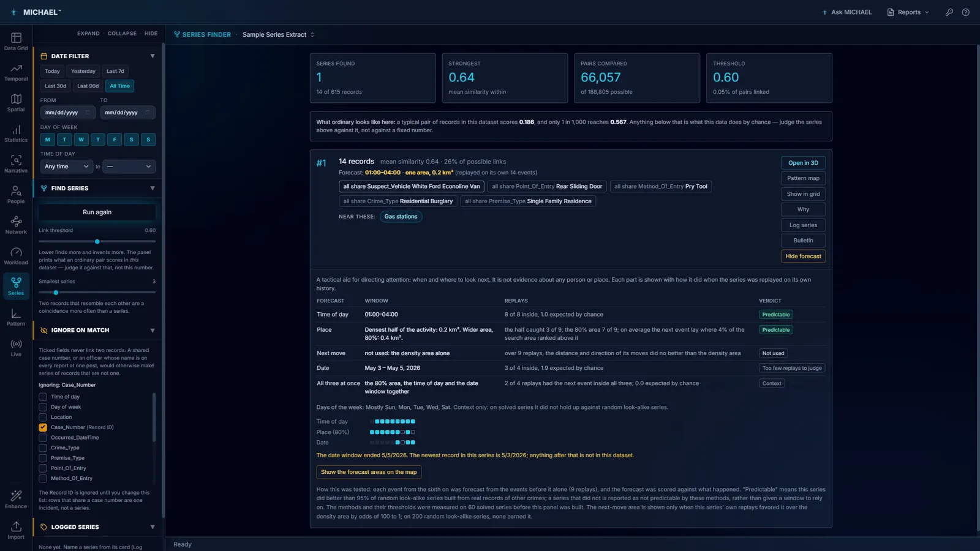Click the Hide forecast button
Viewport: 980px width, 551px height.
(x=803, y=257)
